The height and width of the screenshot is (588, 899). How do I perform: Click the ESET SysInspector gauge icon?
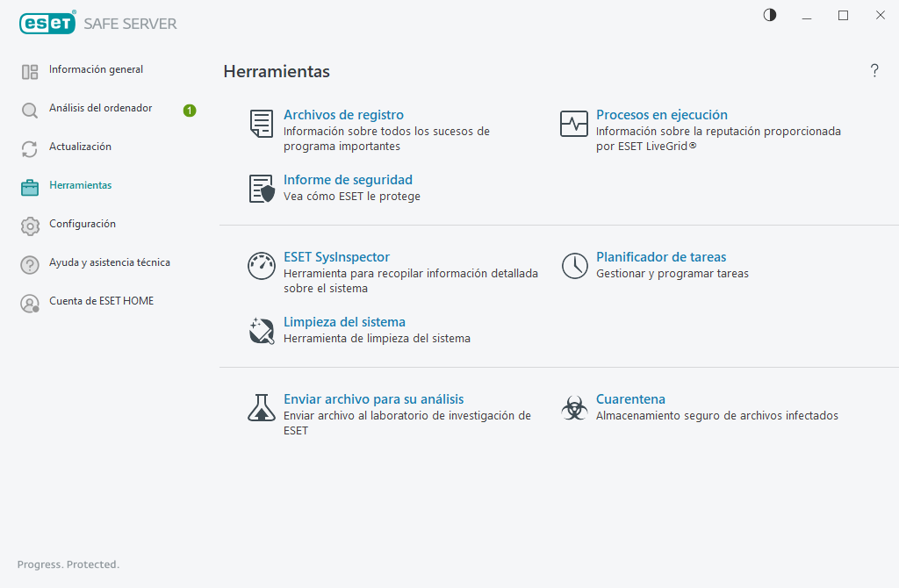tap(262, 266)
